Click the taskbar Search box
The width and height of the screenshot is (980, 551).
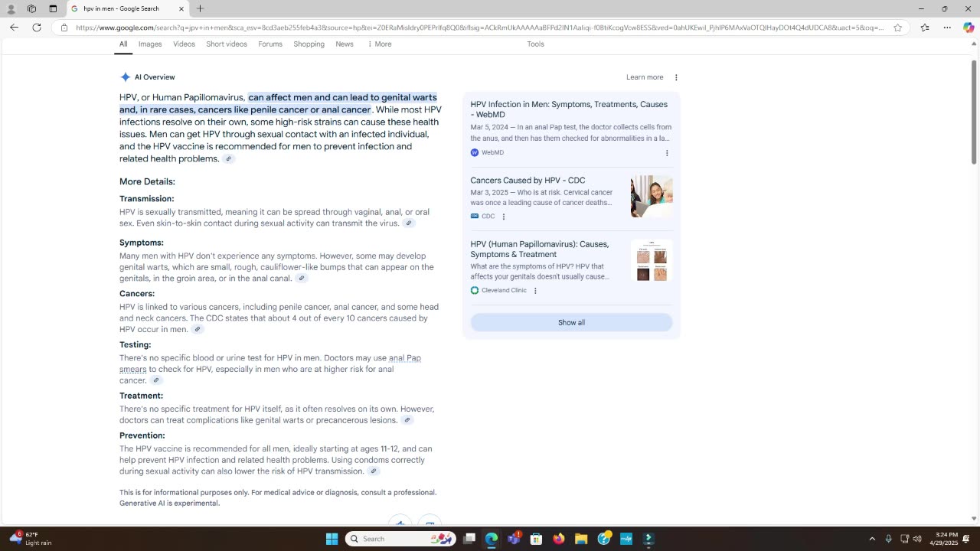point(400,539)
